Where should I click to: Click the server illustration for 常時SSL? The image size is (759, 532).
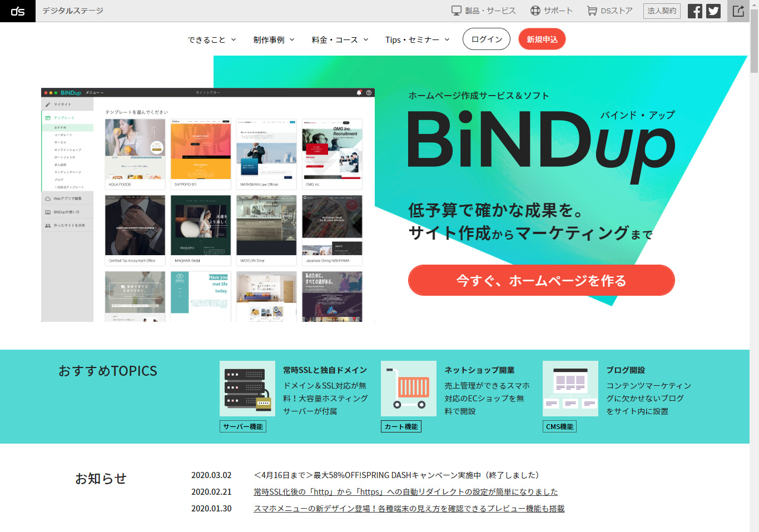click(247, 389)
